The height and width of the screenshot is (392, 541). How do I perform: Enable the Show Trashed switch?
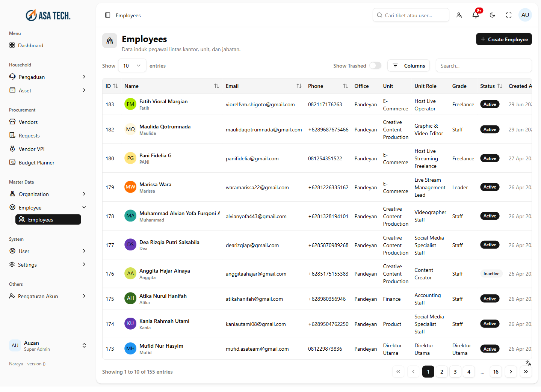(x=375, y=65)
